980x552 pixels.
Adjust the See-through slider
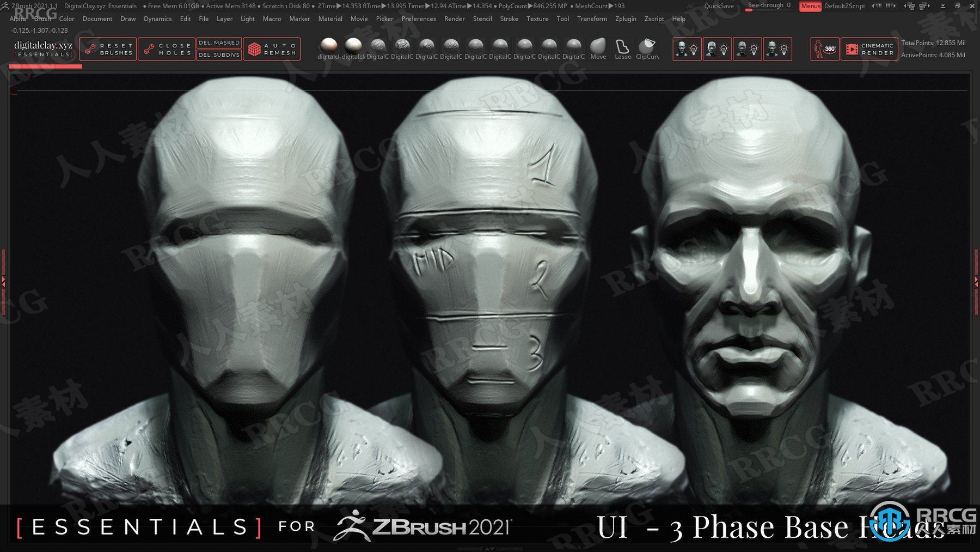(x=769, y=5)
